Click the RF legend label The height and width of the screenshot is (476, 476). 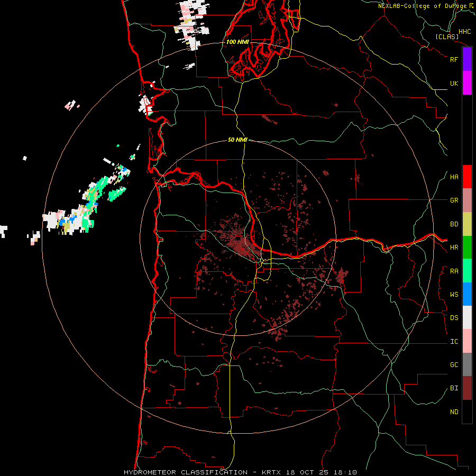tap(454, 59)
